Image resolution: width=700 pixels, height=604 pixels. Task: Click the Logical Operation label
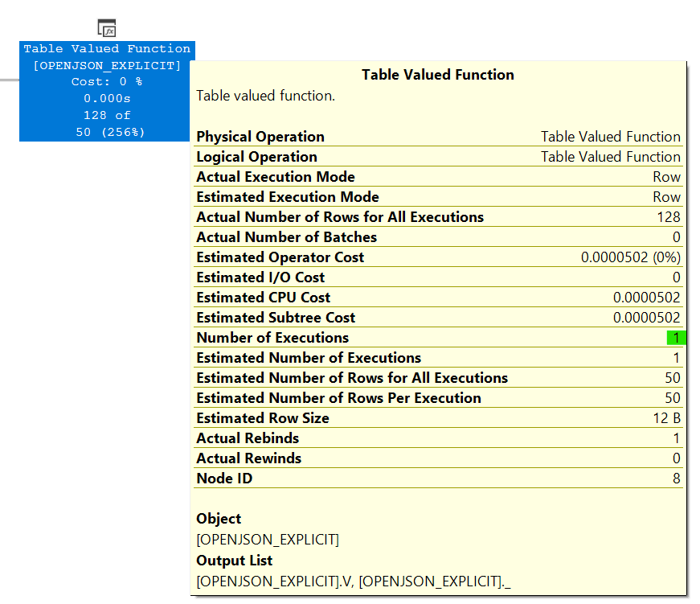click(256, 157)
